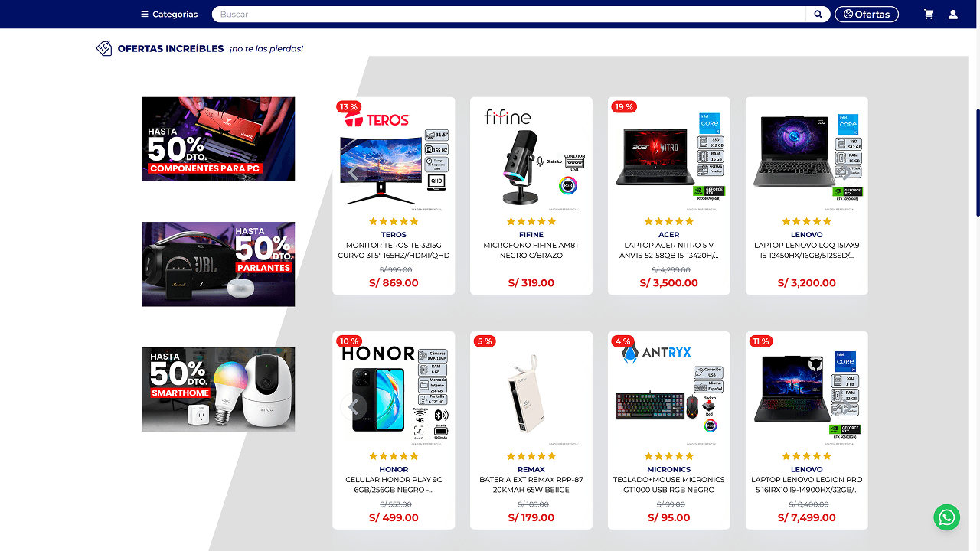Viewport: 980px width, 551px height.
Task: Focus the Buscar search field
Action: [509, 15]
